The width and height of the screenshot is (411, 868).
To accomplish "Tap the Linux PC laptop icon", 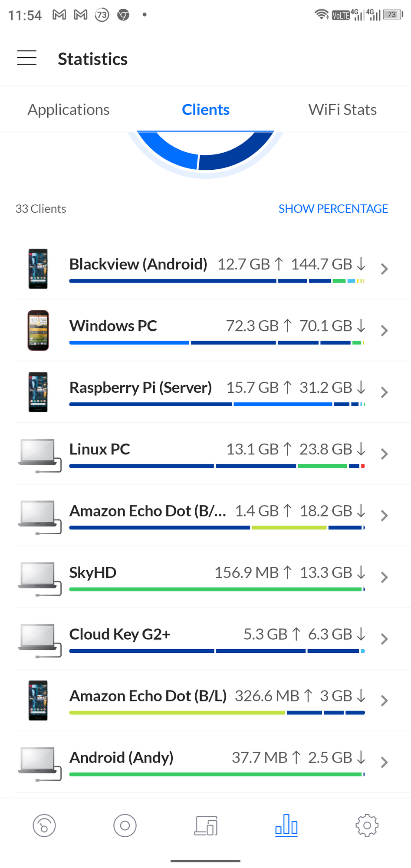I will (39, 454).
